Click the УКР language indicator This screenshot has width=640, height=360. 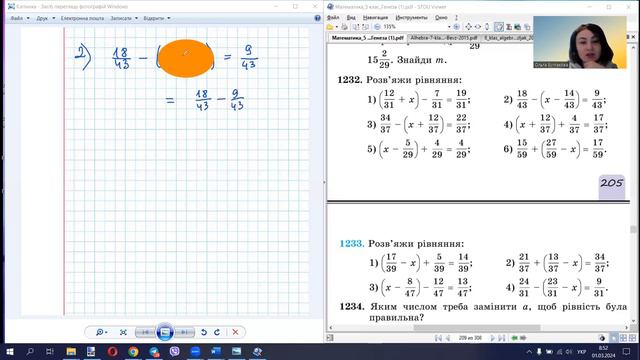[582, 351]
